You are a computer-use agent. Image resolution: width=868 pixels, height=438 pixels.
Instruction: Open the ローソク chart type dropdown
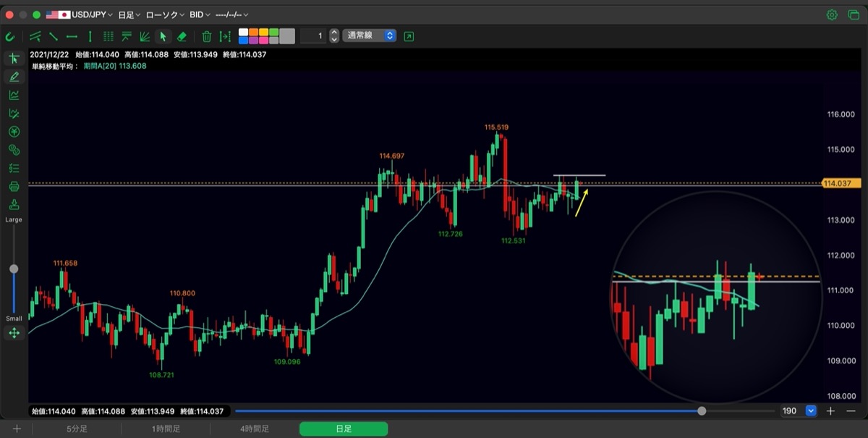pos(165,14)
